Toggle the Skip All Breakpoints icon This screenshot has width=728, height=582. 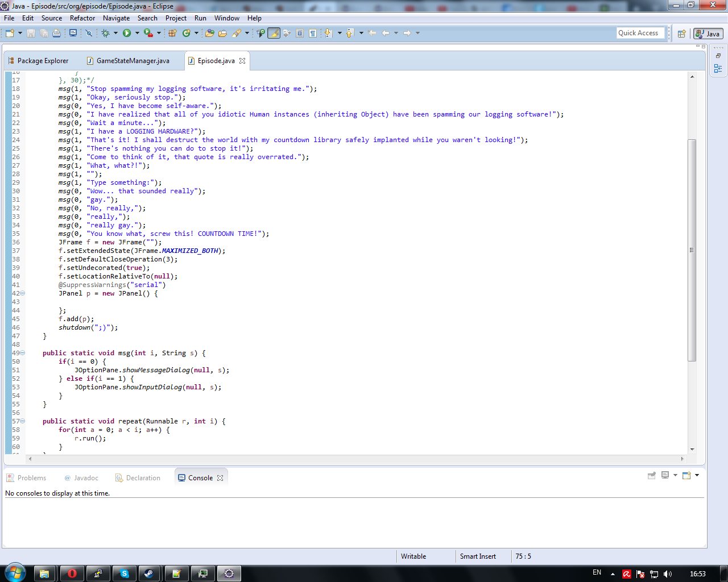[x=89, y=33]
